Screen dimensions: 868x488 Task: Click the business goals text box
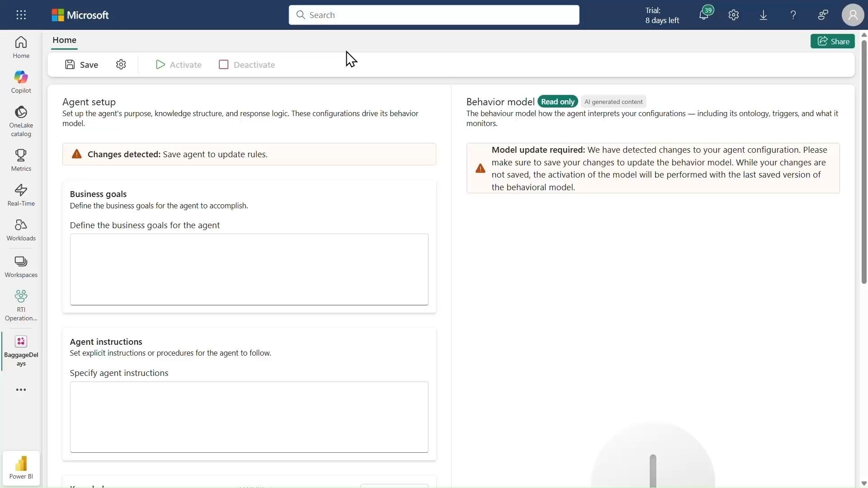click(x=249, y=269)
